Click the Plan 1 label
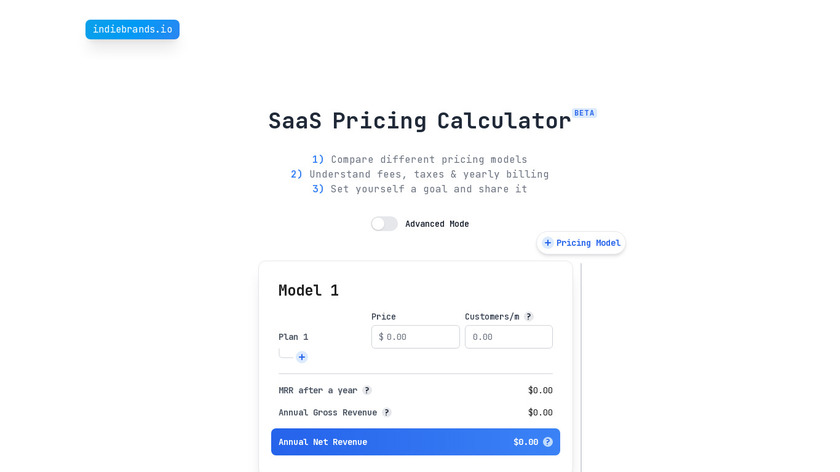The height and width of the screenshot is (472, 840). pos(293,337)
